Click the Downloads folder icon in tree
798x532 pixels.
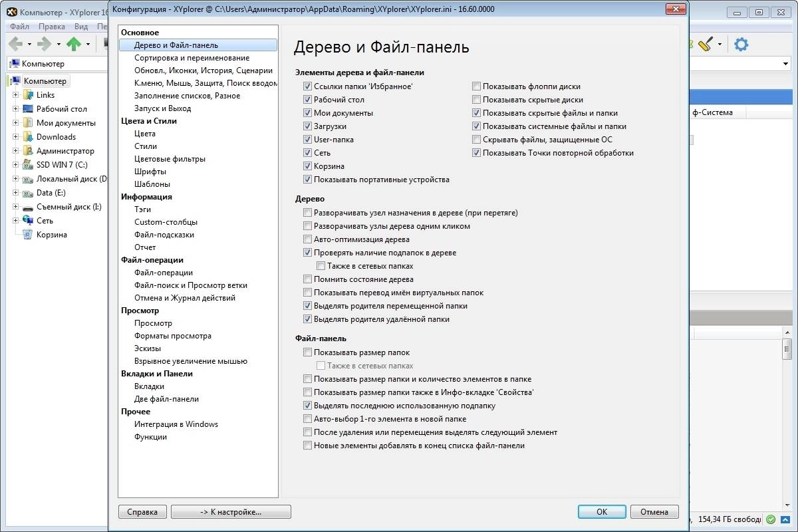tap(28, 137)
